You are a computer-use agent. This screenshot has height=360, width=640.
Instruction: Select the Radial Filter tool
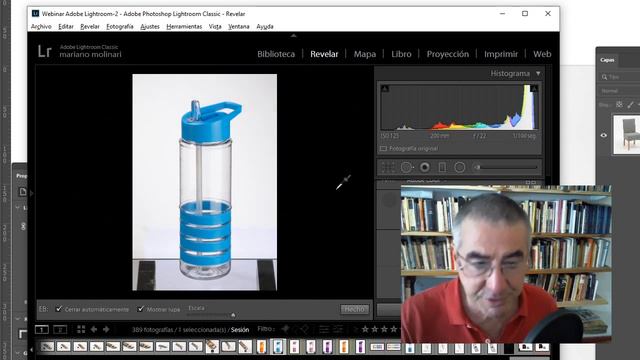(x=460, y=167)
